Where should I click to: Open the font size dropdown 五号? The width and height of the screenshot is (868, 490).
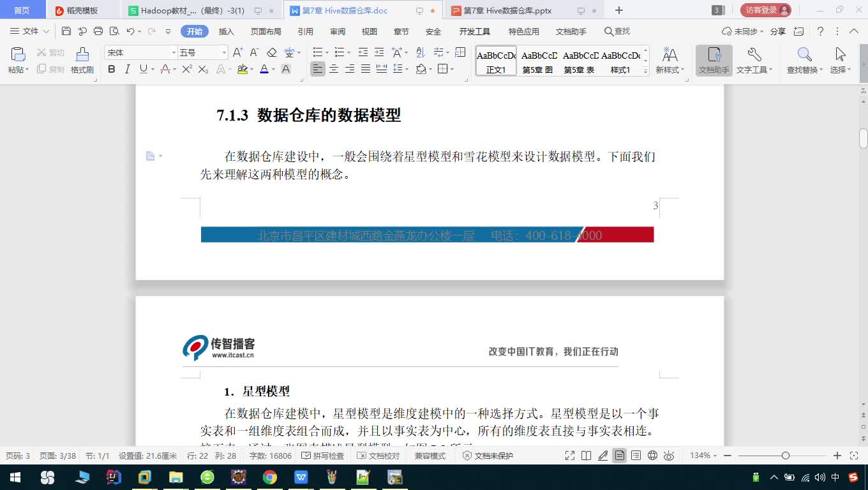223,52
